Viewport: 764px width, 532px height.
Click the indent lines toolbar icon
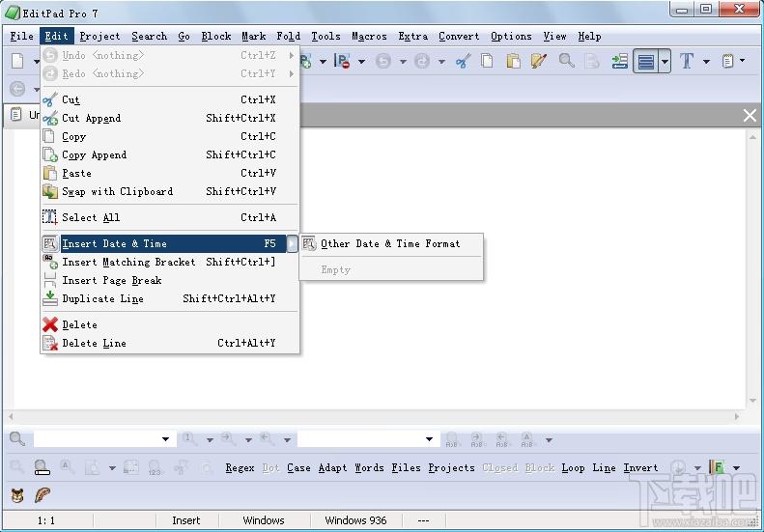coord(619,61)
